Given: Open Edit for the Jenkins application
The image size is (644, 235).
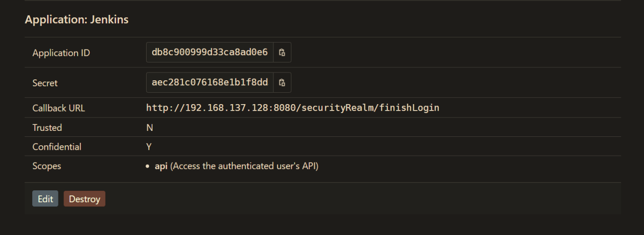Looking at the screenshot, I should pyautogui.click(x=45, y=199).
